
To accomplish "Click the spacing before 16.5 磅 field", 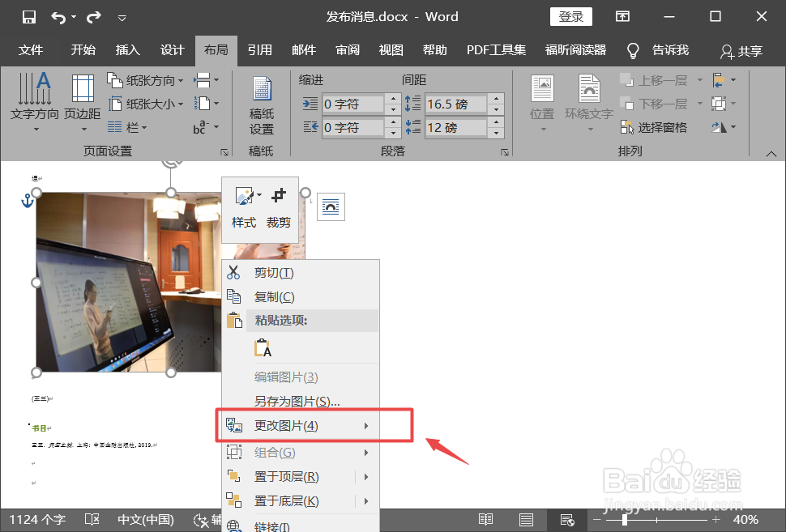I will pos(455,104).
